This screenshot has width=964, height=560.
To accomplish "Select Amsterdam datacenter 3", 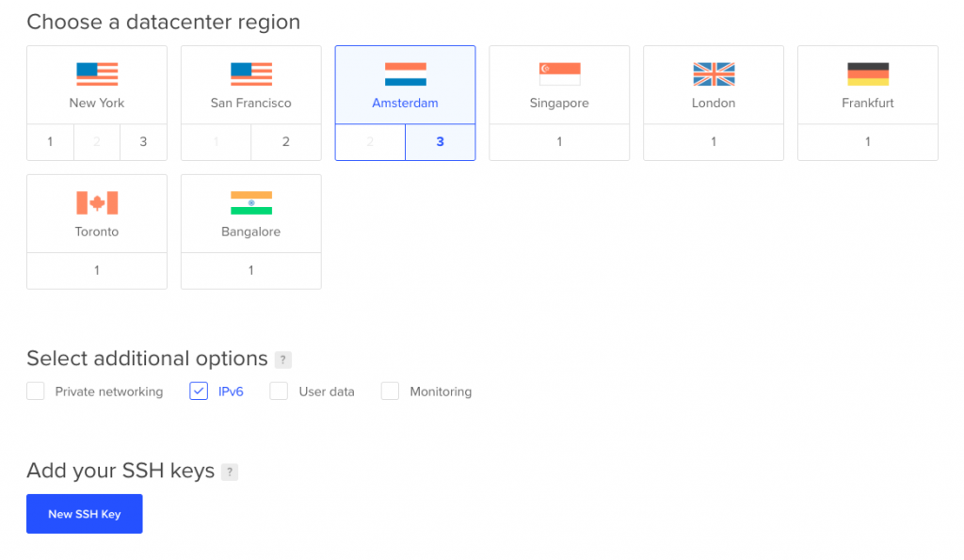I will tap(441, 142).
